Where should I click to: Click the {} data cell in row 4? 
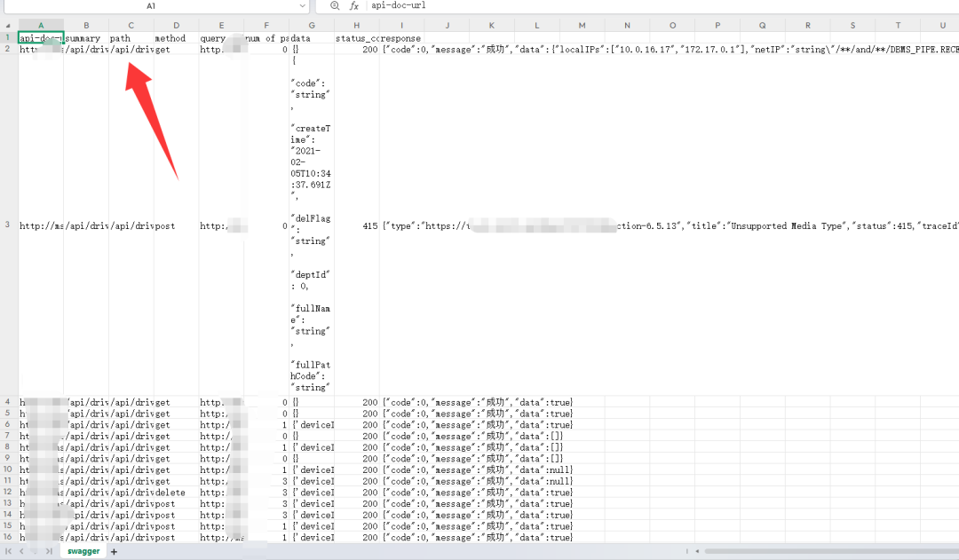point(312,402)
